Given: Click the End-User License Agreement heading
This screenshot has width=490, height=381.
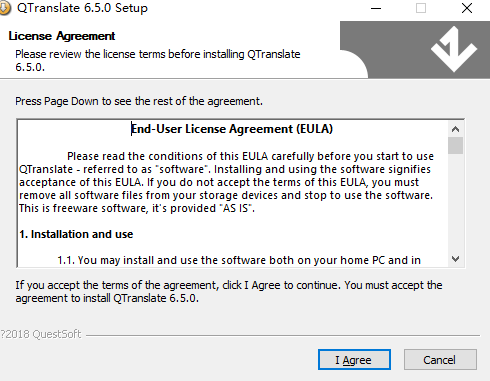Looking at the screenshot, I should tap(232, 129).
